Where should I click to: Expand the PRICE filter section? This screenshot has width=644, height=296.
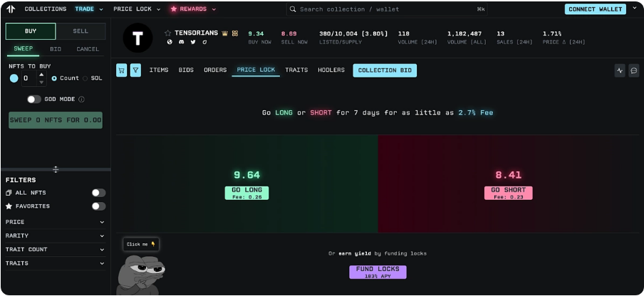(x=56, y=222)
